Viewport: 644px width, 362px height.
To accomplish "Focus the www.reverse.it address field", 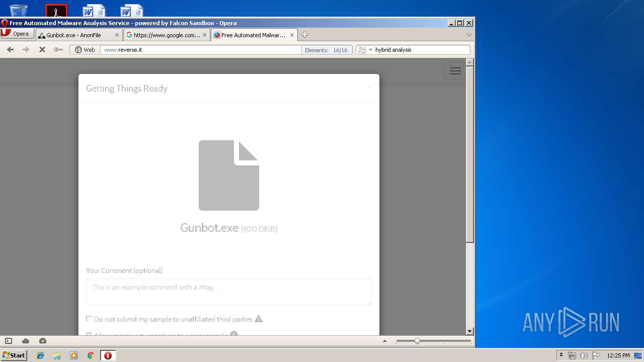I will tap(201, 50).
